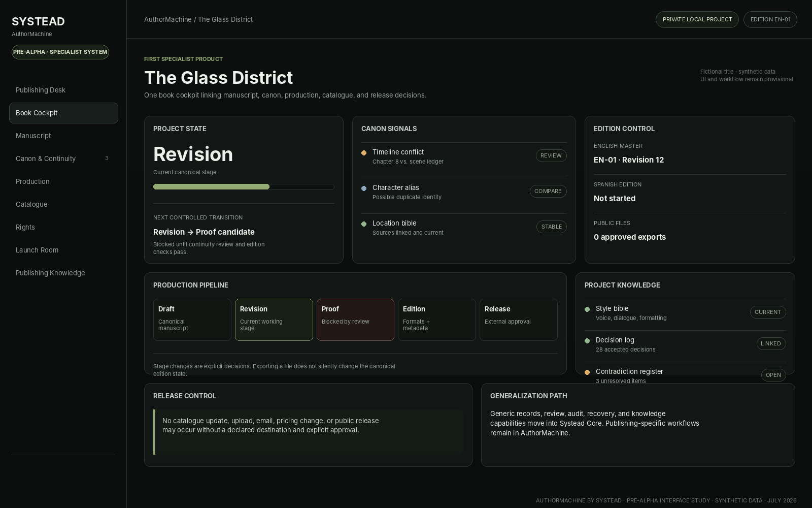Click OPEN tag for Contradiction register

coord(773,375)
